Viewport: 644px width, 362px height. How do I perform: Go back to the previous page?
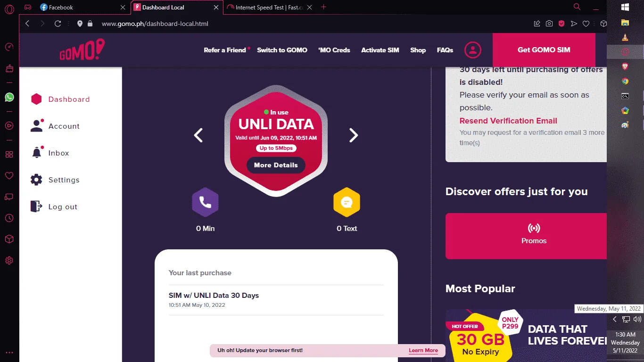click(27, 24)
